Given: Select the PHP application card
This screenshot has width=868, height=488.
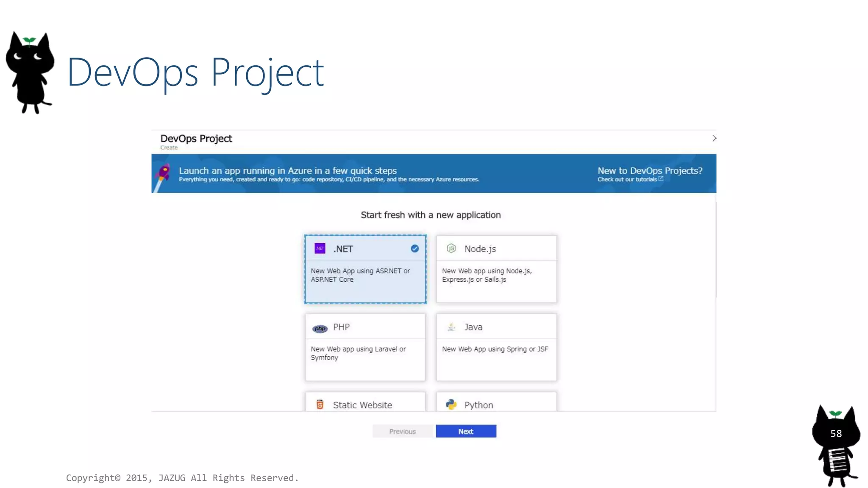Looking at the screenshot, I should click(365, 347).
